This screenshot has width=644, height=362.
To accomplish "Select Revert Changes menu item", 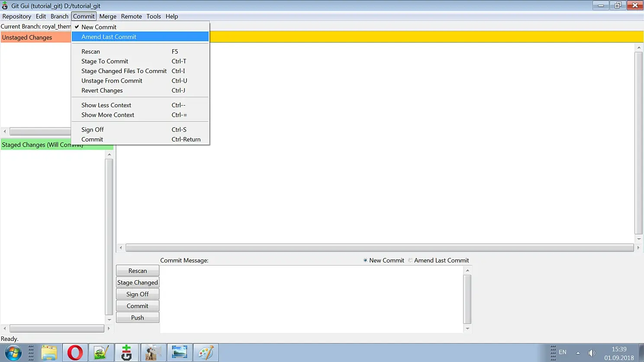I will tap(140, 90).
